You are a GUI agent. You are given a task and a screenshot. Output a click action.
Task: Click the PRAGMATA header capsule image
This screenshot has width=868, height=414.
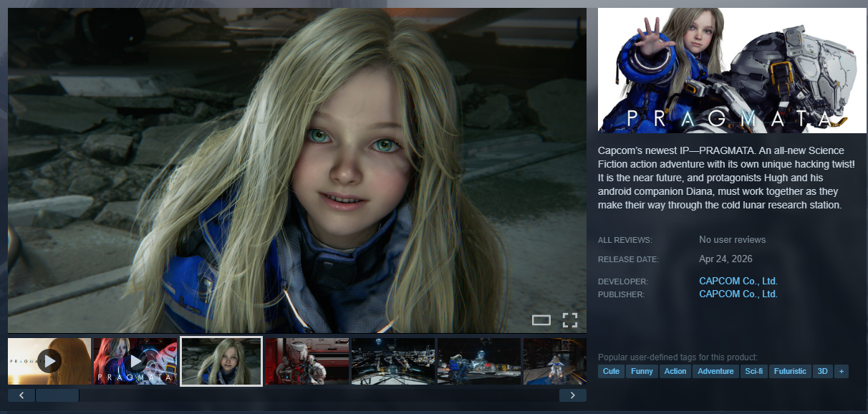click(x=732, y=70)
